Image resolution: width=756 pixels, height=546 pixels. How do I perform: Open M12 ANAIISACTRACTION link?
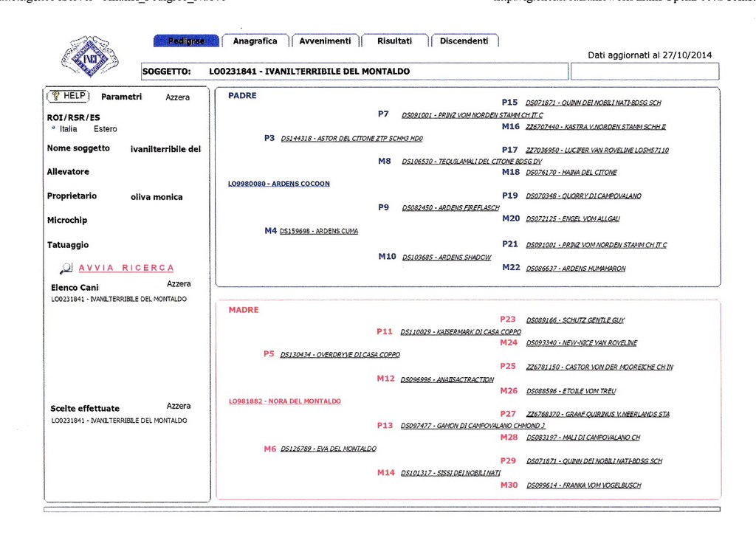(x=447, y=380)
